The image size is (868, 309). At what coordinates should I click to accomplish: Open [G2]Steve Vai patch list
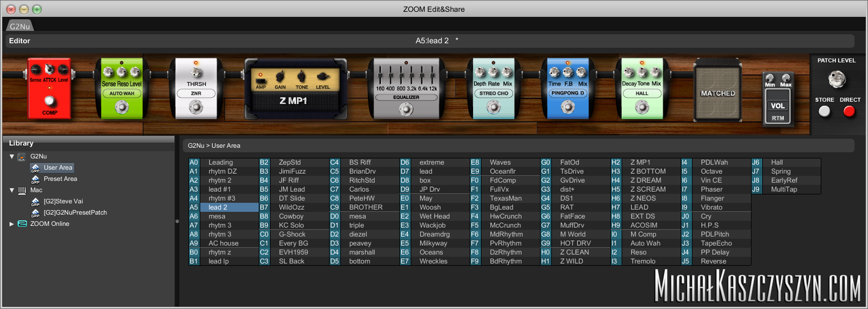pos(63,201)
